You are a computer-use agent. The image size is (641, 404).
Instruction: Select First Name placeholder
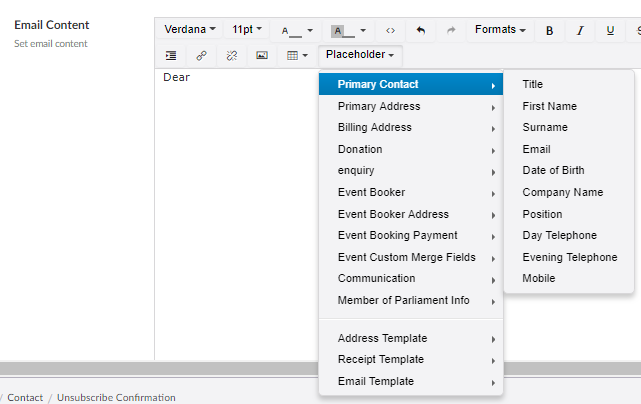[549, 106]
